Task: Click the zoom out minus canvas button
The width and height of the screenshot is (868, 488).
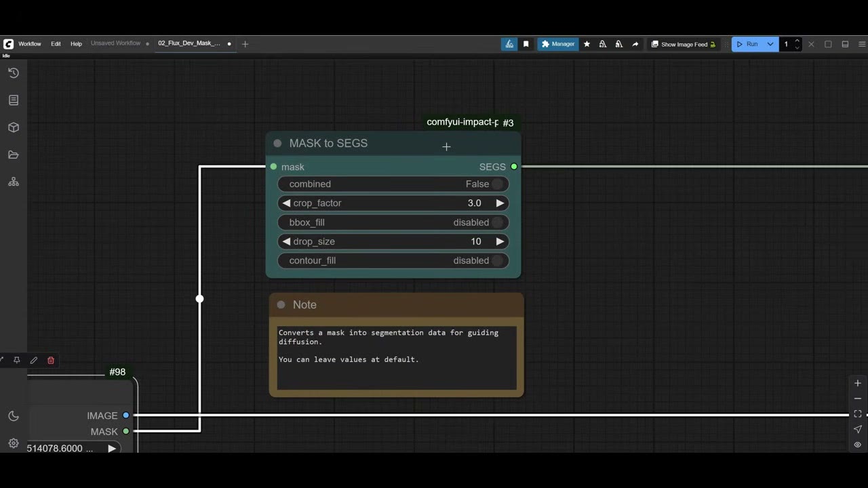Action: click(x=858, y=399)
